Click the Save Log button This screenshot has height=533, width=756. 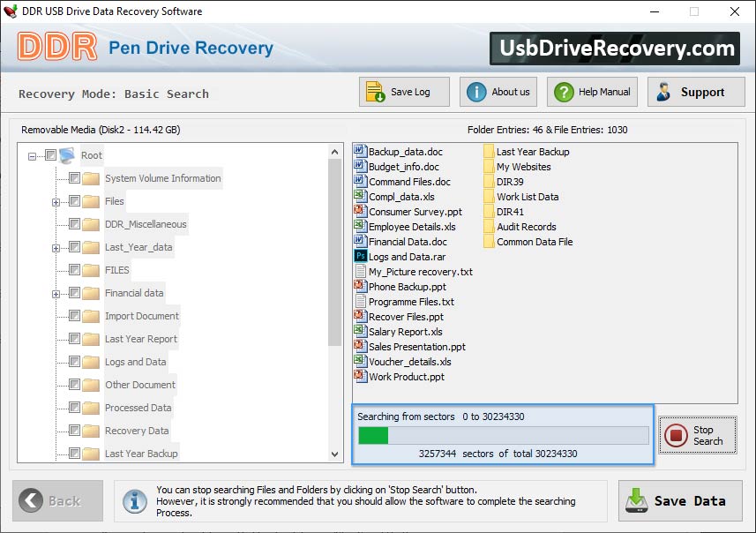[404, 92]
